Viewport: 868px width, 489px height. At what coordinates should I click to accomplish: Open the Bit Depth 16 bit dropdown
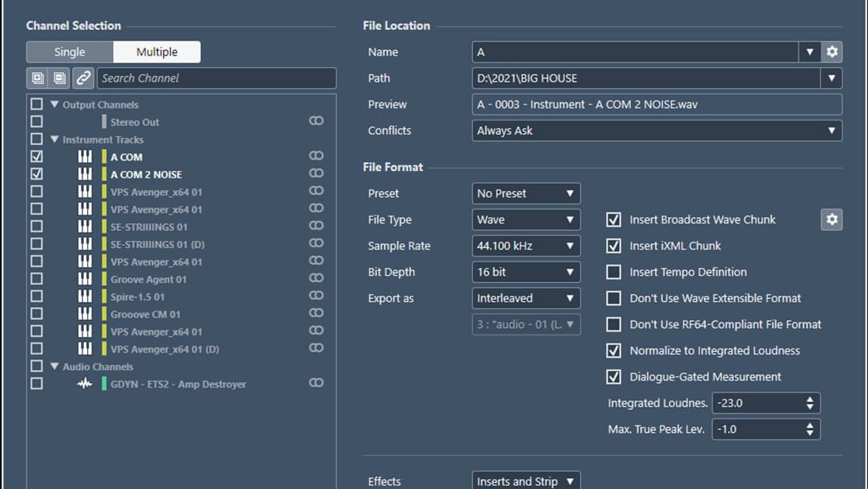[526, 272]
